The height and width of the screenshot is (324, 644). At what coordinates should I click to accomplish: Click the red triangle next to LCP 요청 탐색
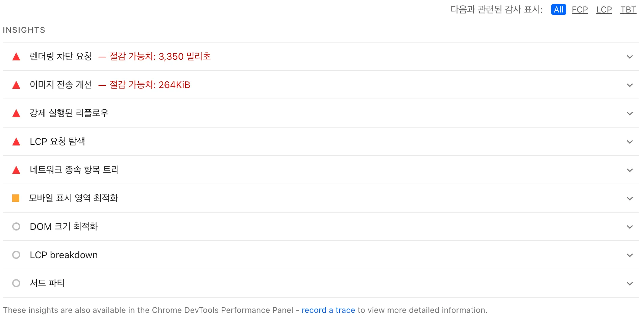[x=16, y=141]
